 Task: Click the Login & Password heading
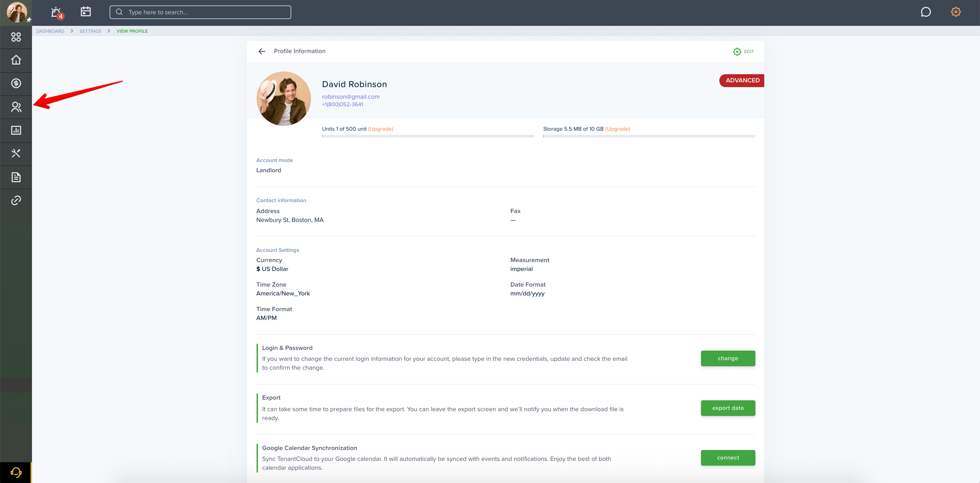287,348
